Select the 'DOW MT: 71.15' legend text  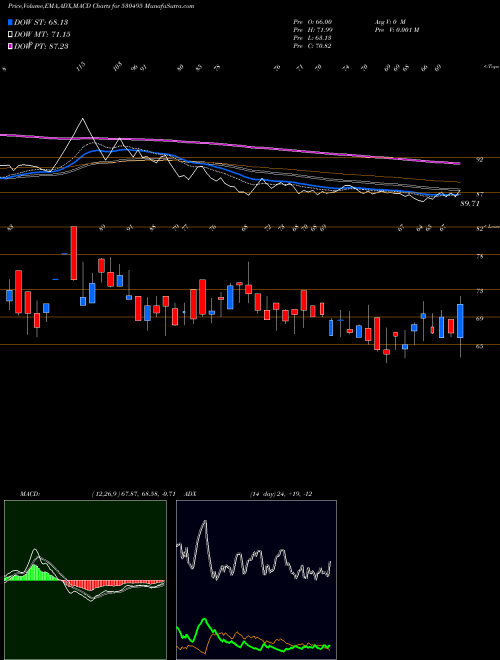click(x=42, y=35)
